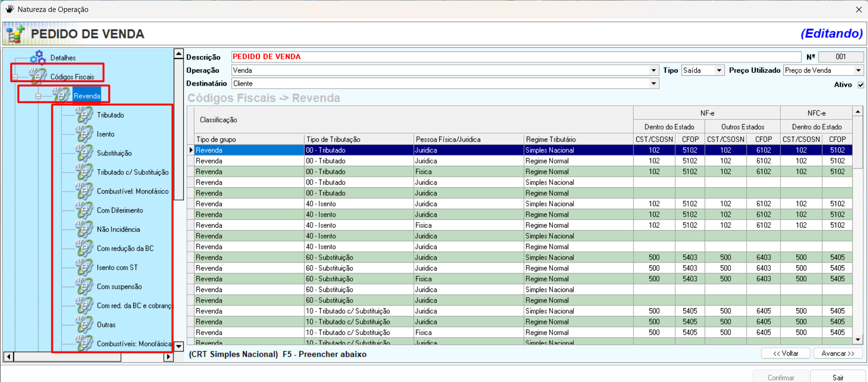Click the Detalhes gear icon in tree
The image size is (868, 382).
(x=38, y=57)
